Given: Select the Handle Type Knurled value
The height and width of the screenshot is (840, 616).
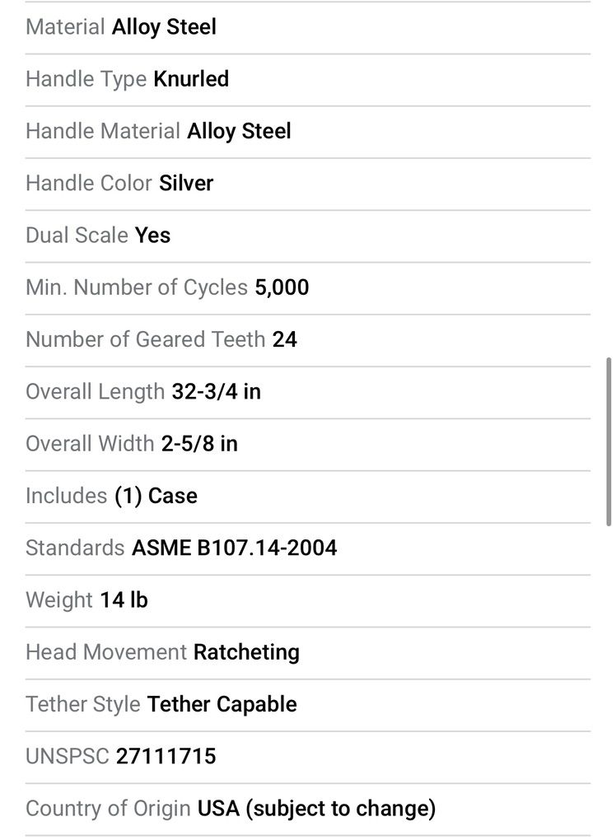Looking at the screenshot, I should [191, 79].
